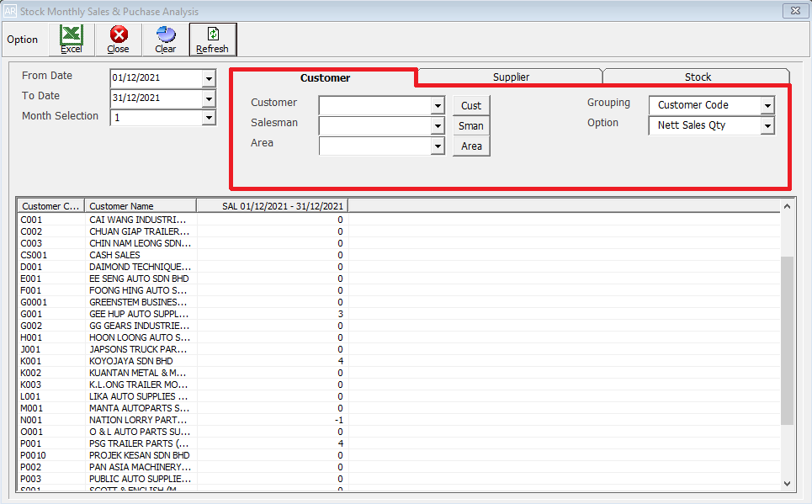Image resolution: width=812 pixels, height=504 pixels.
Task: Open the From Date dropdown
Action: point(209,79)
